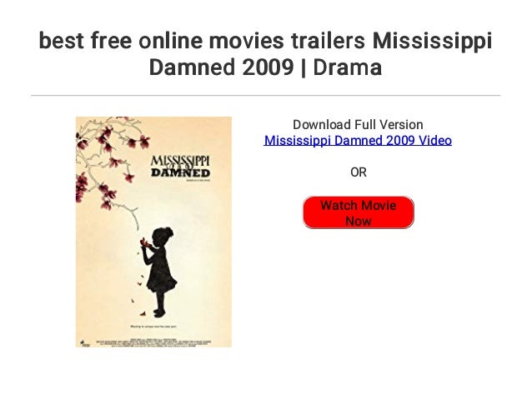Click the word 2009 in the heading
Screen dimensions: 532x399
[x=268, y=67]
